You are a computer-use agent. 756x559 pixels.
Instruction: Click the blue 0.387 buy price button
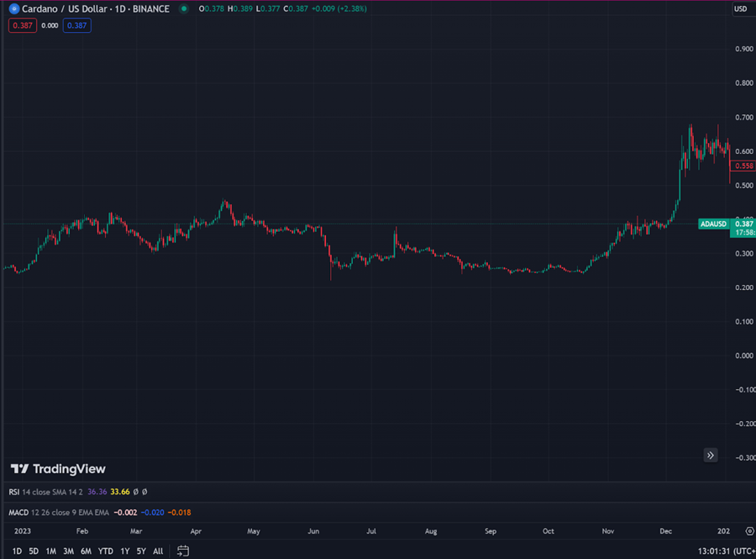77,25
